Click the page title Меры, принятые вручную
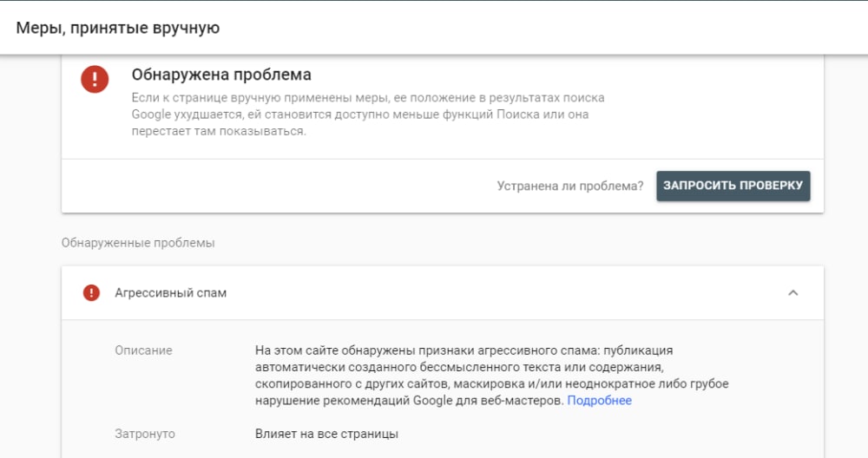The width and height of the screenshot is (868, 458). click(118, 28)
